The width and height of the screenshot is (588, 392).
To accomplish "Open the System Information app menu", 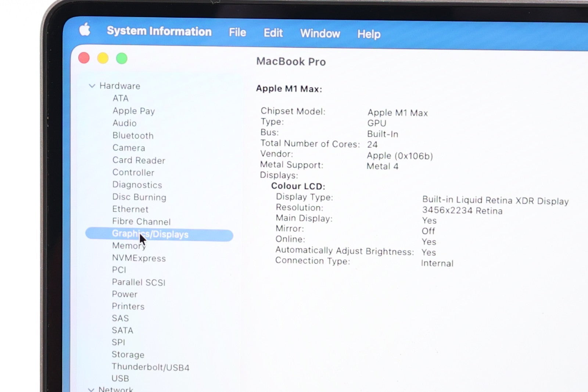I will click(159, 31).
